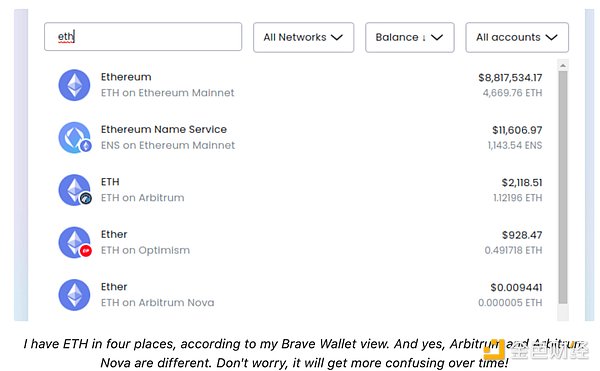
Task: Select ETH on Arbitrum asset entry
Action: pyautogui.click(x=300, y=190)
